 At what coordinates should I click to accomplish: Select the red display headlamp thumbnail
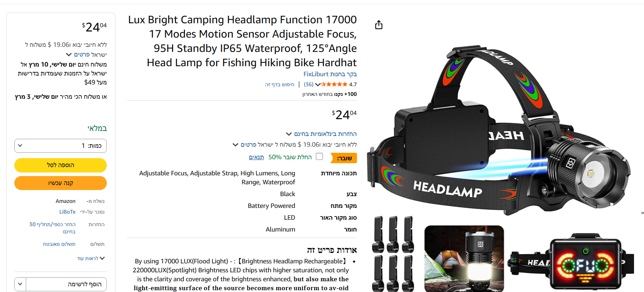(573, 262)
